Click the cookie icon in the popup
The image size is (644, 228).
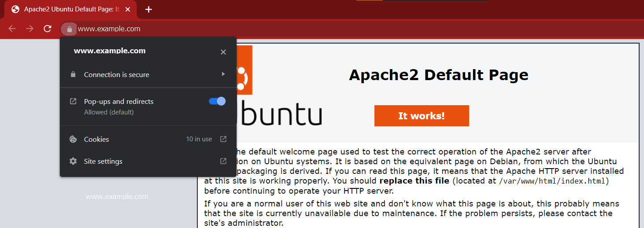click(x=73, y=139)
